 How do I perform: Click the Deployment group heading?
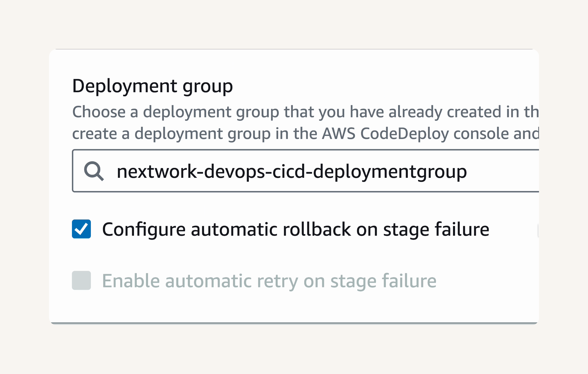[x=152, y=86]
